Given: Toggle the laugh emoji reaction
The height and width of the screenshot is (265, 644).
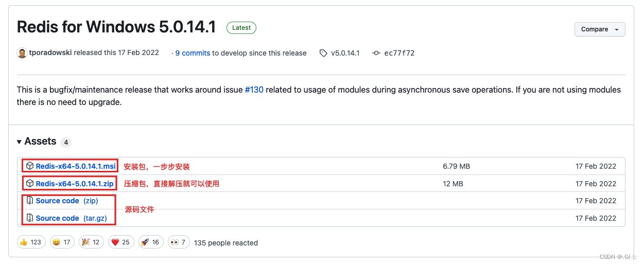Looking at the screenshot, I should tap(61, 242).
